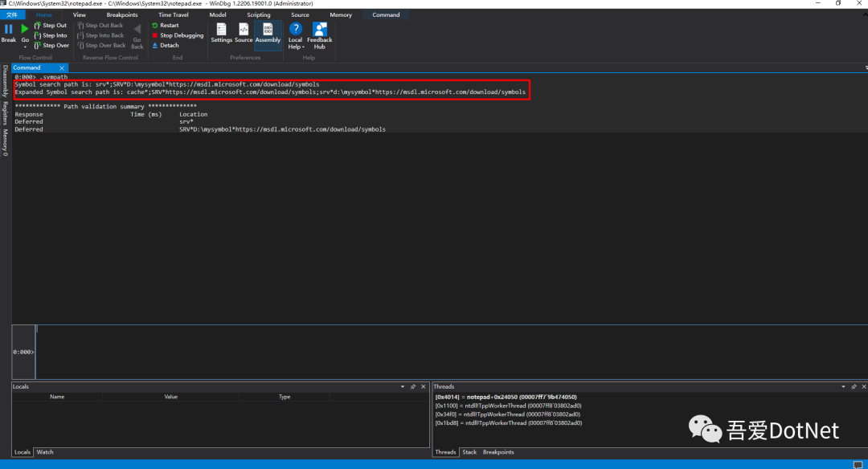Open the Source ribbon tab
This screenshot has width=868, height=469.
coord(300,15)
